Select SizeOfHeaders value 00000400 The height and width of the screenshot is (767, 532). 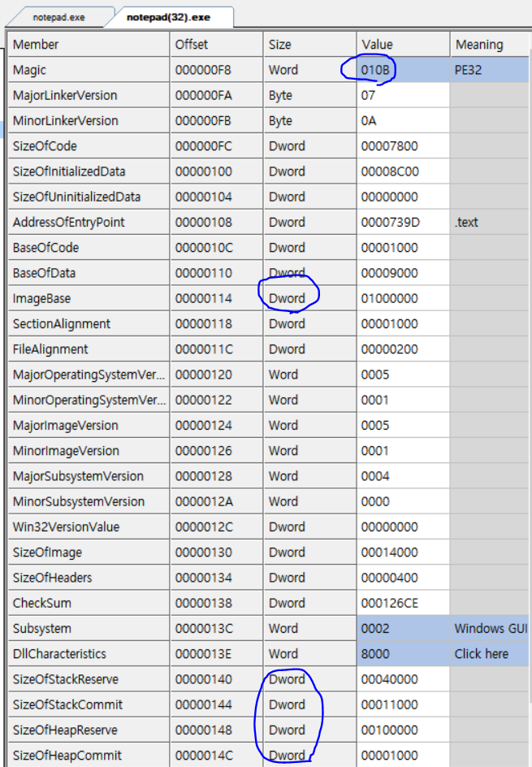[x=403, y=578]
